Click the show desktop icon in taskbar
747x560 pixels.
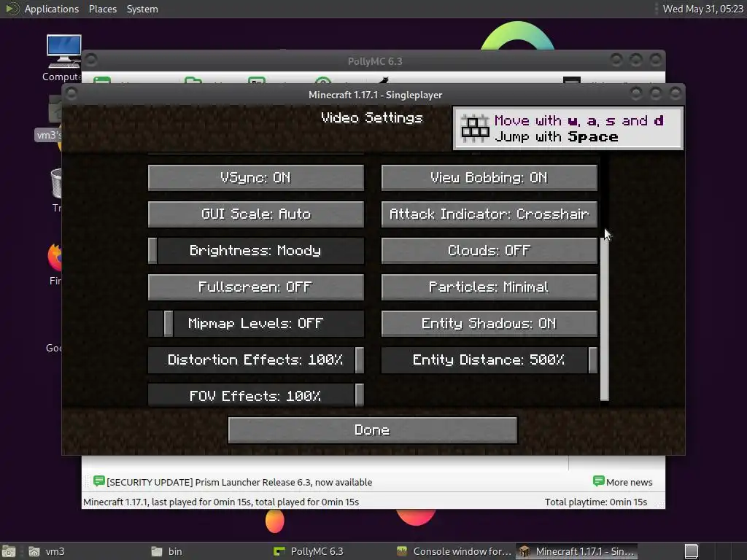pyautogui.click(x=9, y=551)
